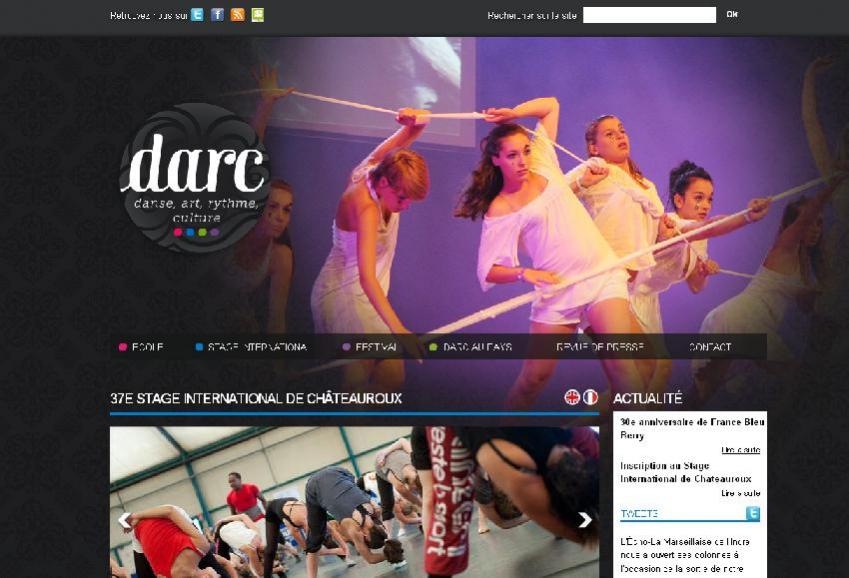Screen dimensions: 849x578
Task: Read more about France Bleu Berry anniversary
Action: (x=740, y=450)
